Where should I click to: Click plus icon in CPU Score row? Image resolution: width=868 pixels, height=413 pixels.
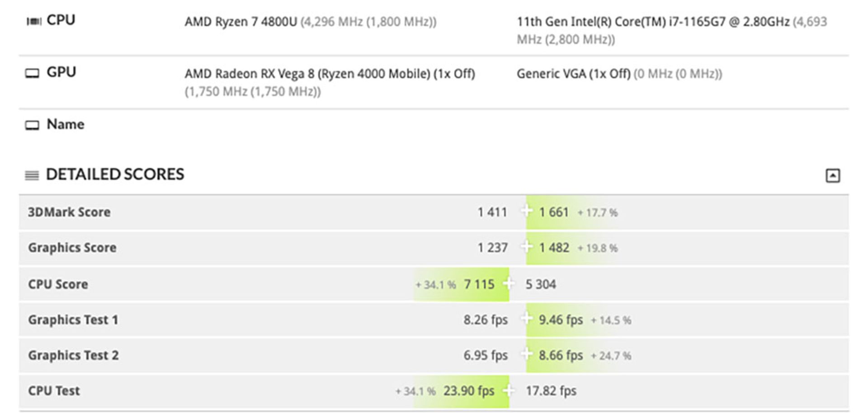point(509,283)
